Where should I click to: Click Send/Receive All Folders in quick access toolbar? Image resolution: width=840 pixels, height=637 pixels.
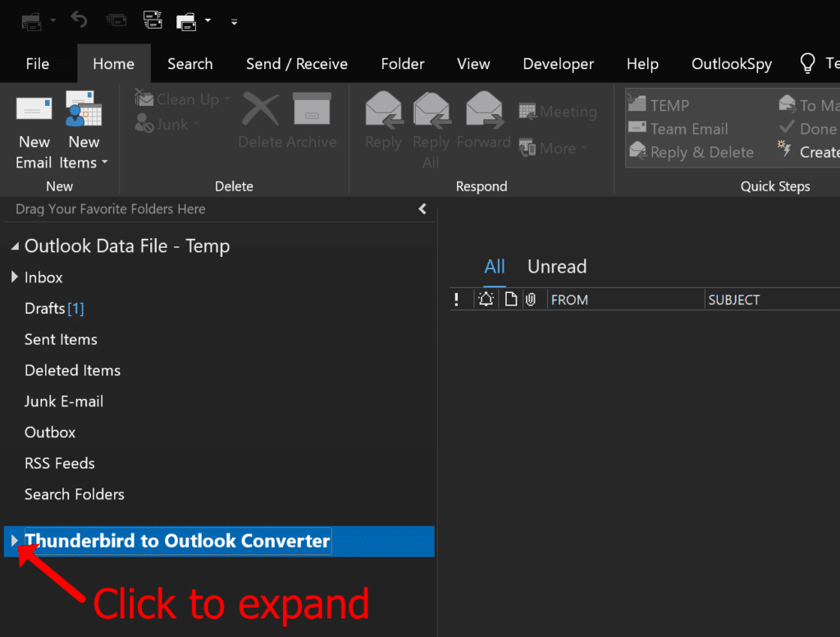coord(152,20)
